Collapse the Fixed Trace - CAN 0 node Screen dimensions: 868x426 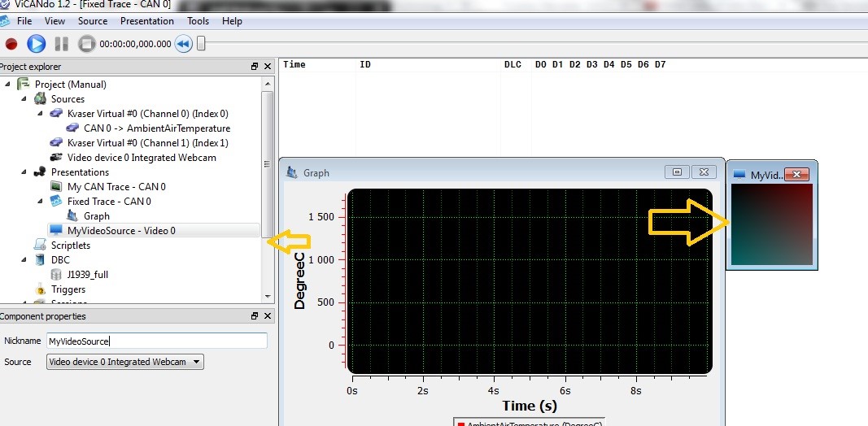41,202
